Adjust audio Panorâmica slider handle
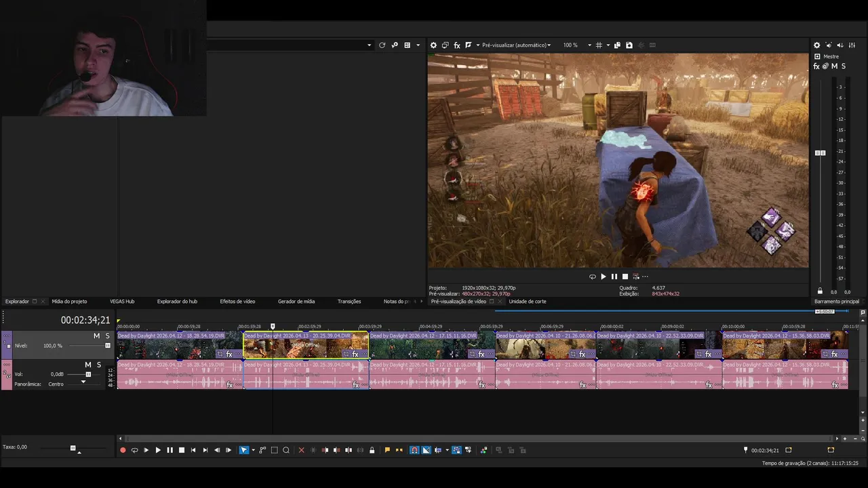This screenshot has height=488, width=868. coord(83,383)
